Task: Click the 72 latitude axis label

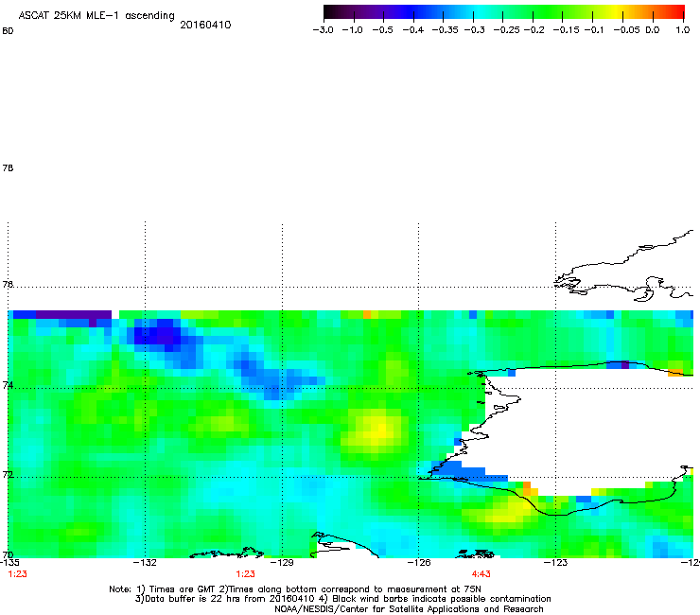Action: point(8,475)
